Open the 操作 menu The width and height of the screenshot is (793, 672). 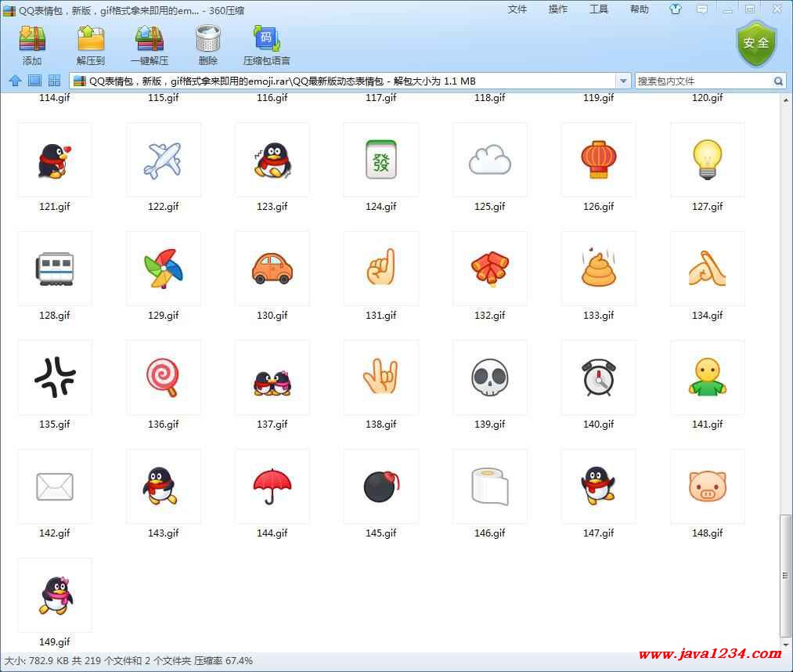[x=558, y=9]
